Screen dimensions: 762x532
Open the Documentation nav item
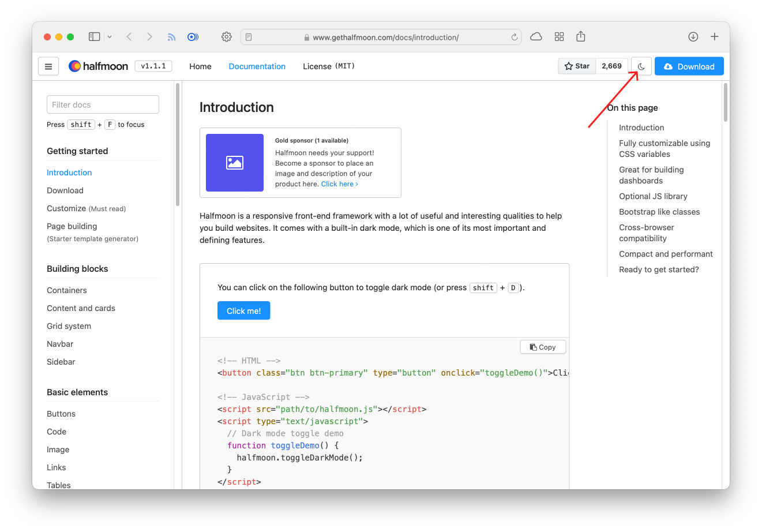click(257, 66)
